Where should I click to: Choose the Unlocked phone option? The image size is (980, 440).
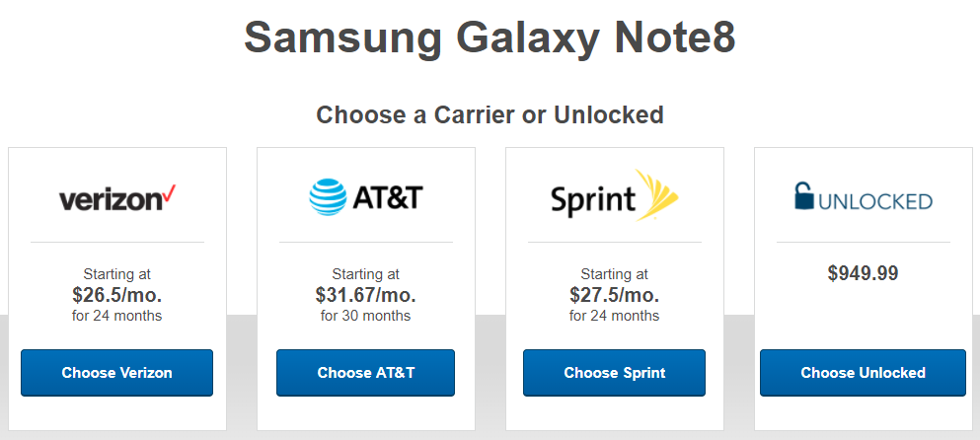(864, 373)
